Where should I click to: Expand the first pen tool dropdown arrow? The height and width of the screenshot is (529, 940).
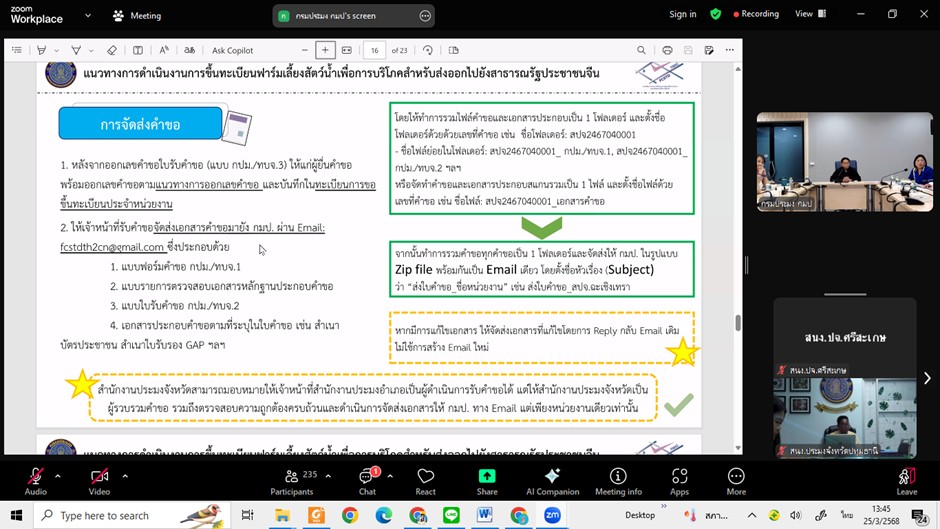(x=56, y=51)
